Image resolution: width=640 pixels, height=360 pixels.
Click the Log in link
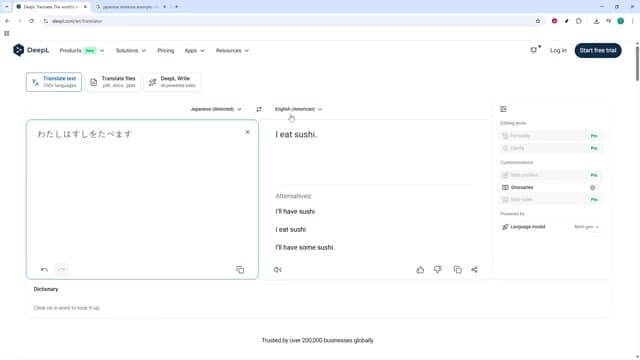tap(558, 51)
